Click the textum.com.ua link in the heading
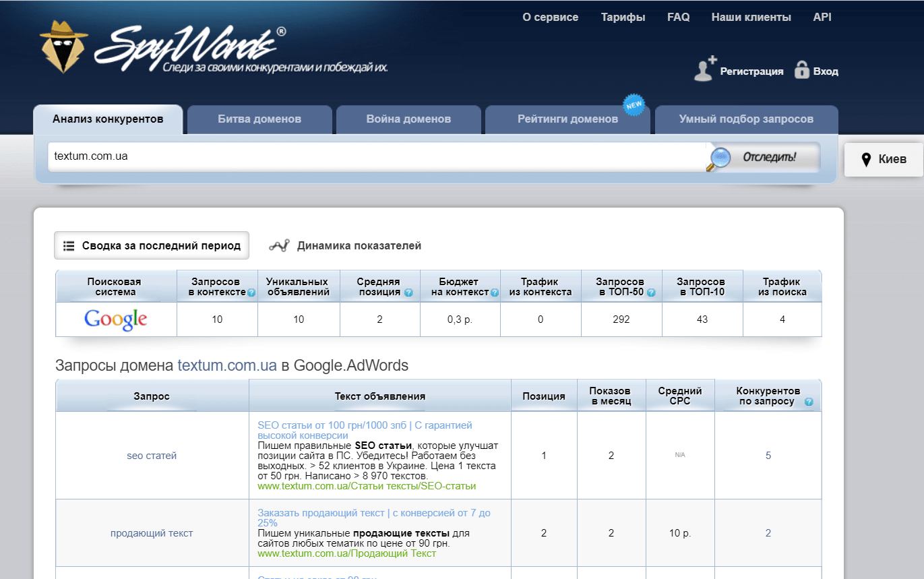Screen dimensions: 924x579 [x=227, y=366]
